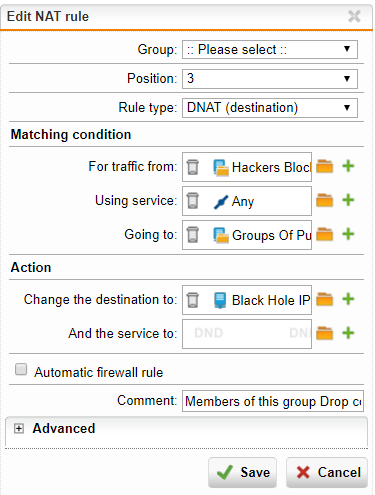This screenshot has width=375, height=495.
Task: Add new object with plus for traffic from
Action: (x=348, y=166)
